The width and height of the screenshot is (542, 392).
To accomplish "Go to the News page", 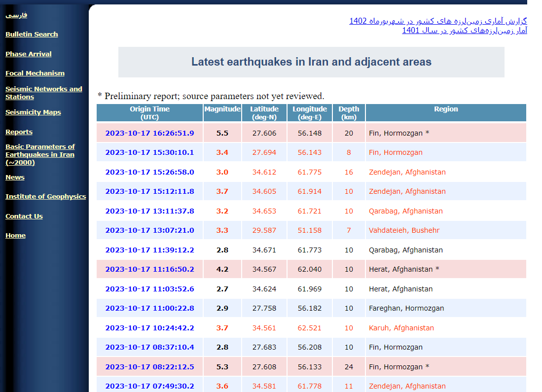I will (15, 177).
